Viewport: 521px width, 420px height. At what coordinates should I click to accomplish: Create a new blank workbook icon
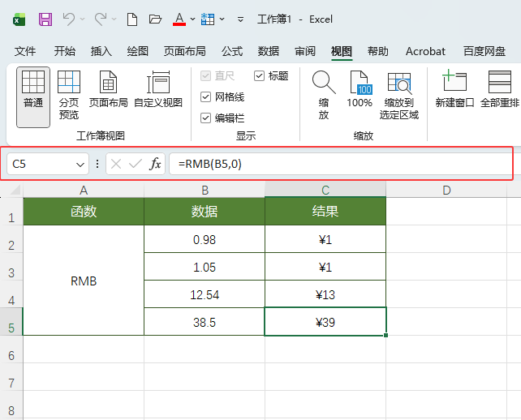132,19
